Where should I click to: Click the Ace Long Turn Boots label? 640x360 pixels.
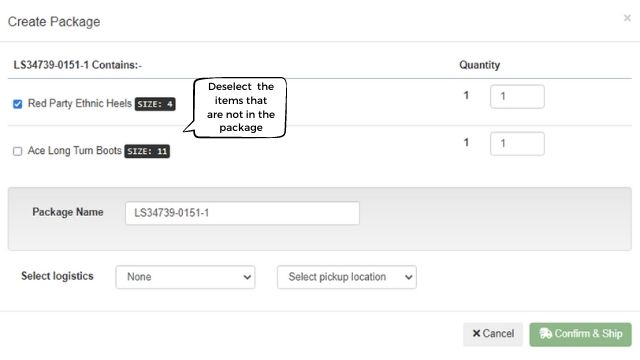point(75,151)
